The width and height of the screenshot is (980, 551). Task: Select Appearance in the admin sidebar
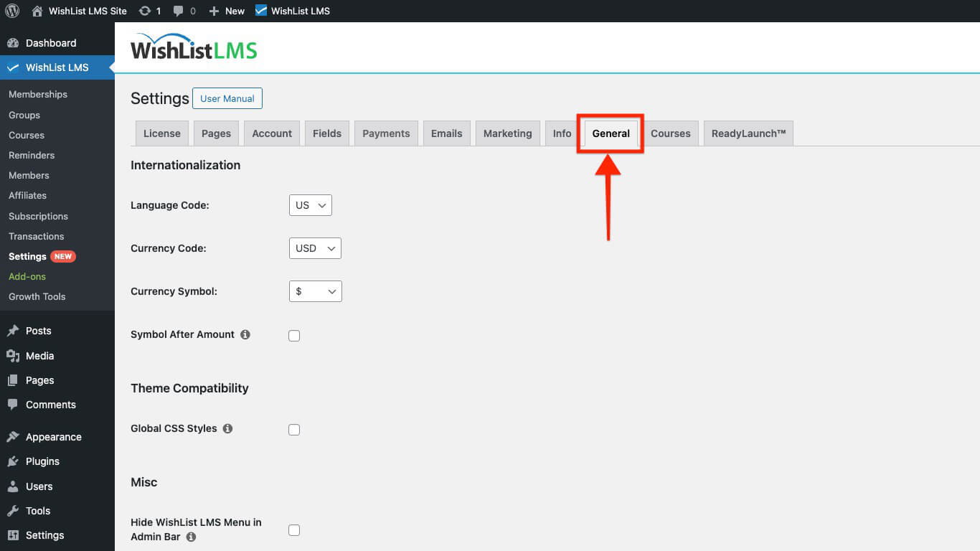(52, 436)
